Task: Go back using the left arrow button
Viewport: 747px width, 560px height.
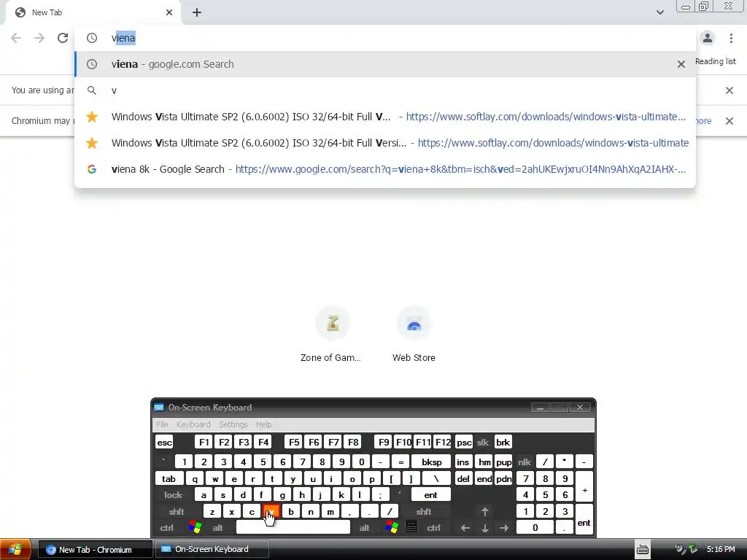Action: click(x=16, y=38)
